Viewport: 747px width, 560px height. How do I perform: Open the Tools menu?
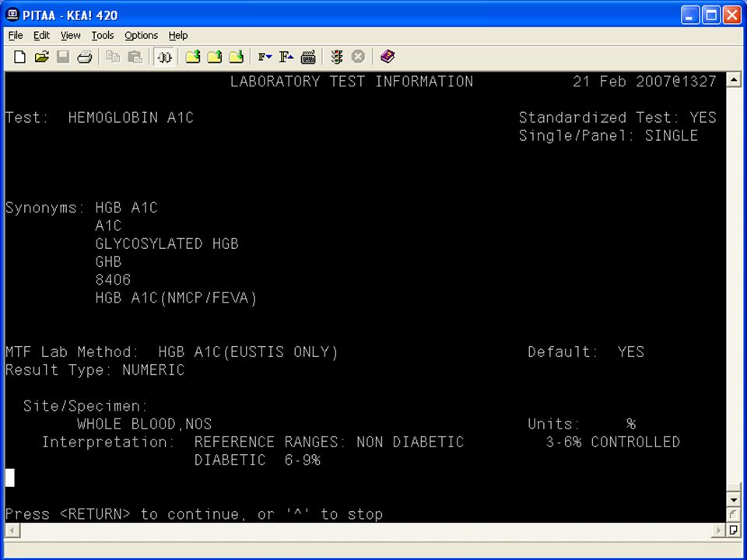click(103, 36)
